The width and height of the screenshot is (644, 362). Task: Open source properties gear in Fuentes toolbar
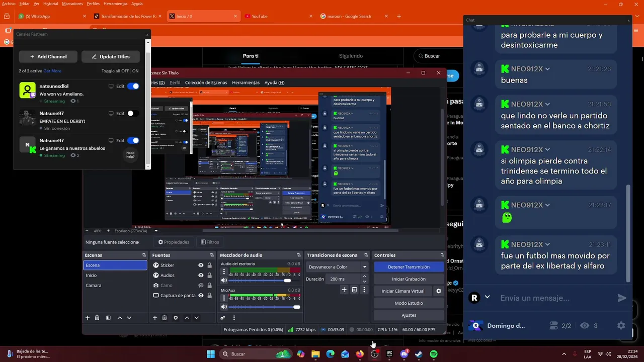[176, 318]
